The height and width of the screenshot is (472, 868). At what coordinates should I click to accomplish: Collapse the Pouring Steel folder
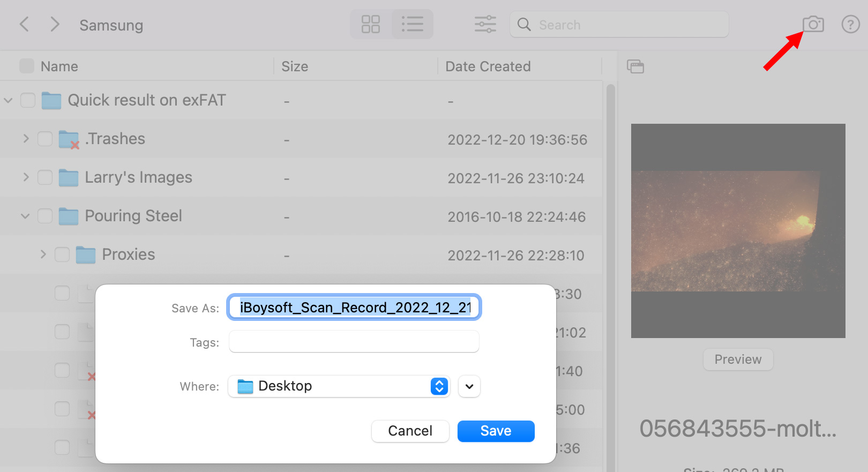coord(25,216)
